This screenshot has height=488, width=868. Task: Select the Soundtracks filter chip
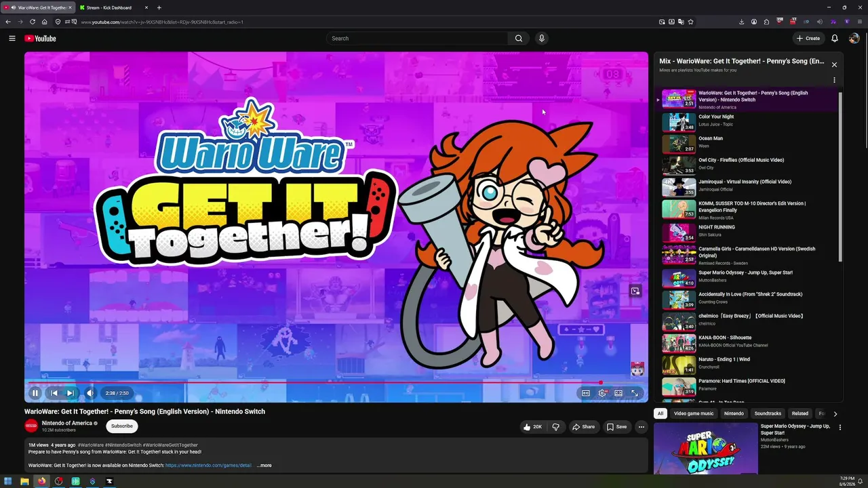tap(768, 413)
